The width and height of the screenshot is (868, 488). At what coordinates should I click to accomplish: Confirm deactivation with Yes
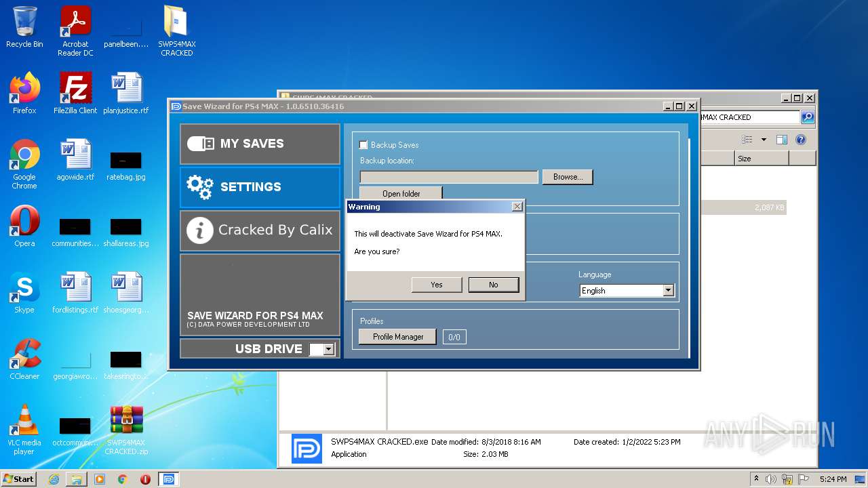coord(437,285)
